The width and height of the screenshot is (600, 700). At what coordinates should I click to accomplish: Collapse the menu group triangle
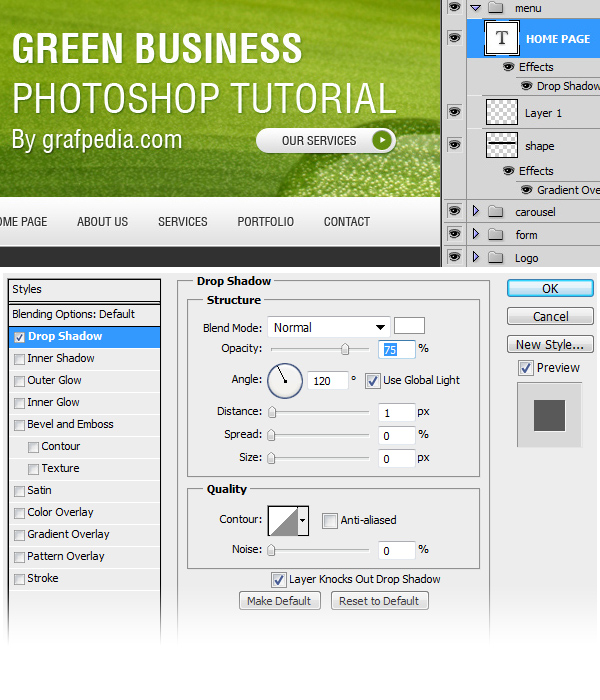coord(476,8)
